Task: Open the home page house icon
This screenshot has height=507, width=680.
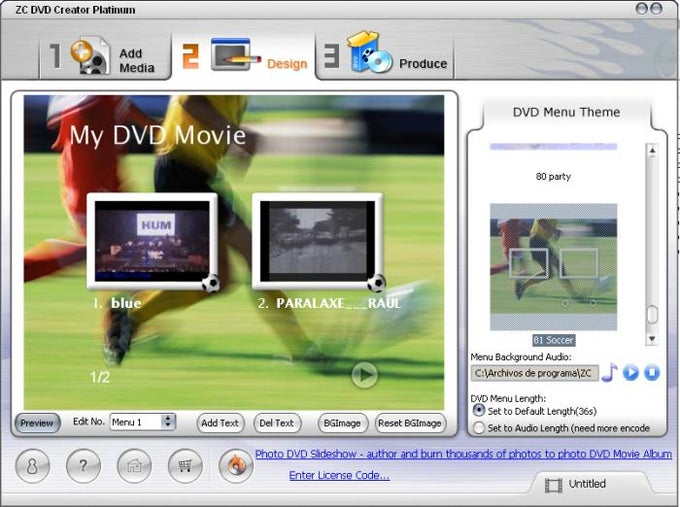Action: pyautogui.click(x=134, y=466)
